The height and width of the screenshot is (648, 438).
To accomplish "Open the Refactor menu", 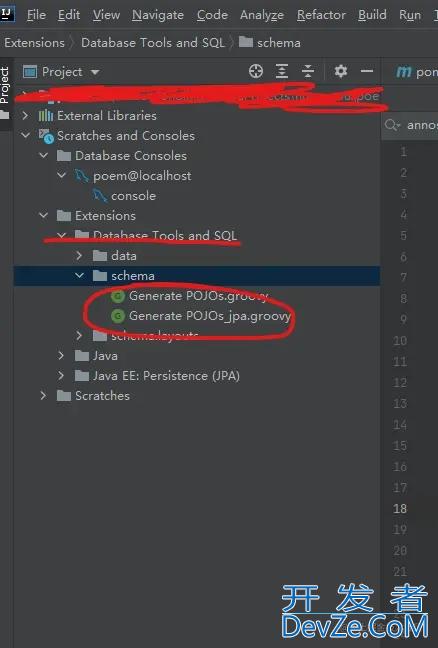I will point(321,15).
